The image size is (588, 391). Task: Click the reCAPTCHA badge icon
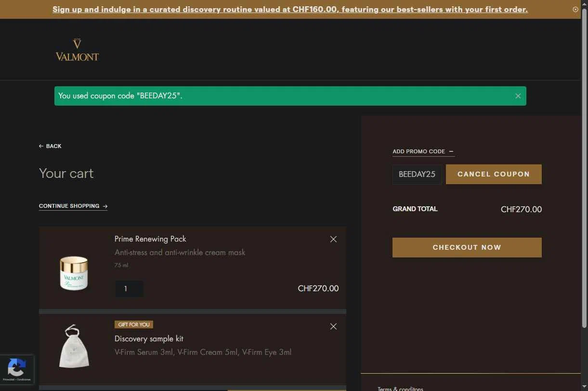(16, 367)
